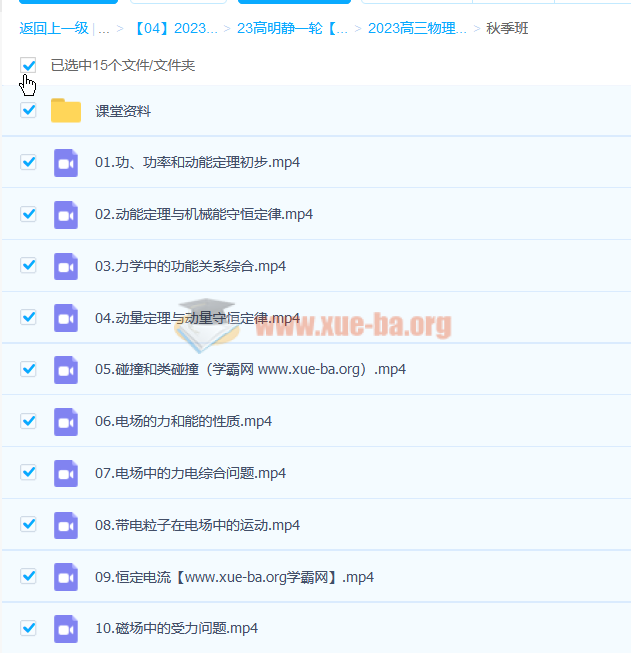Viewport: 631px width, 653px height.
Task: Open the file name 09.恒定电流【www.xue-ba.org学霸网】.mp4
Action: click(x=220, y=577)
